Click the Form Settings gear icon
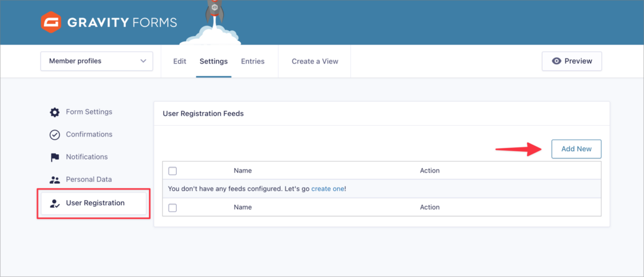This screenshot has width=644, height=277. click(55, 112)
